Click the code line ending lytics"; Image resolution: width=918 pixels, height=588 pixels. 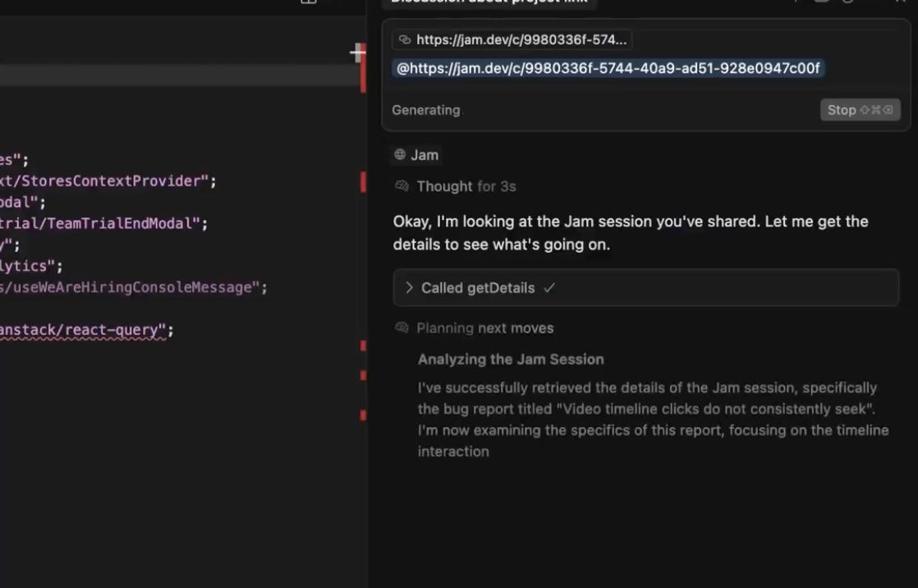point(32,266)
